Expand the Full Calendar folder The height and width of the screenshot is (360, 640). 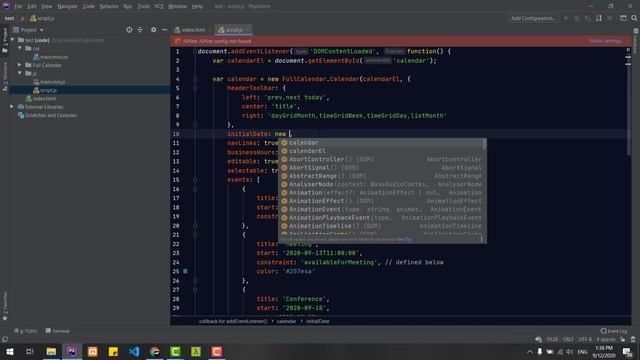coord(20,65)
